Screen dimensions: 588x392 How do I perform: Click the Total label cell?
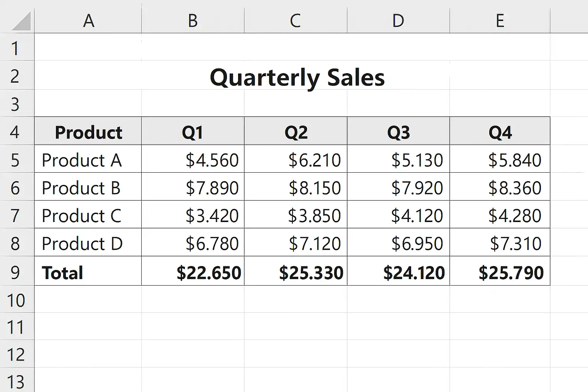tap(62, 273)
